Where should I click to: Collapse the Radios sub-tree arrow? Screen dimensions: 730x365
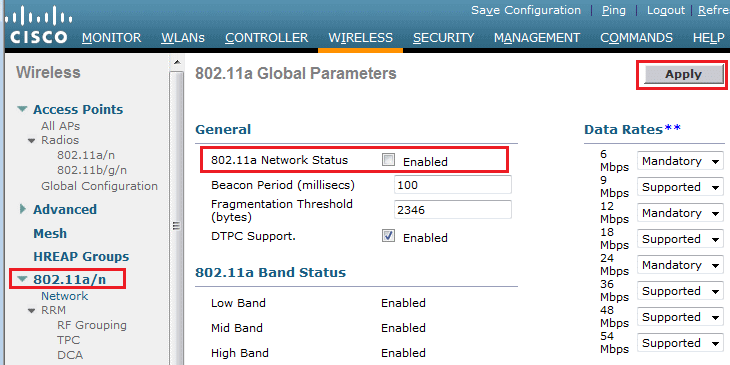[32, 140]
